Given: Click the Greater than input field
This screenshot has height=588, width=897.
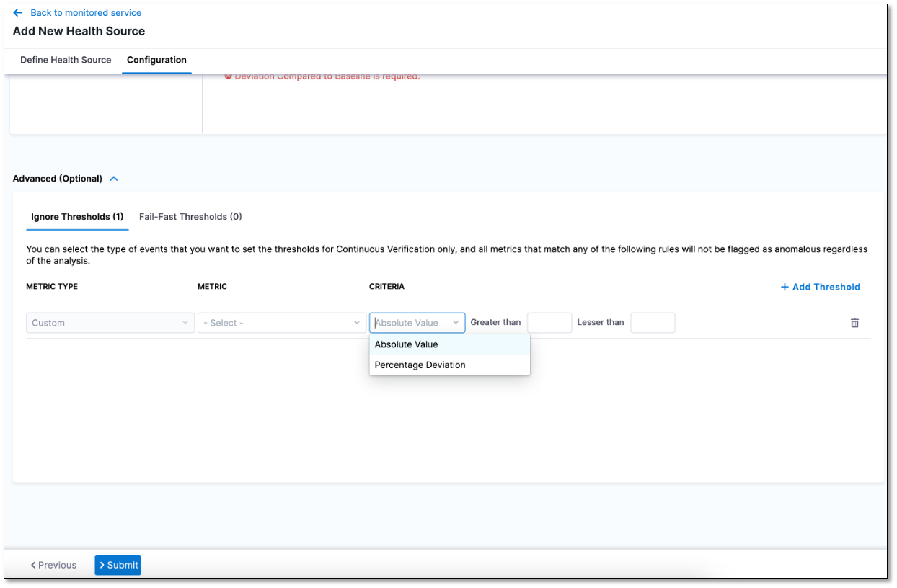Looking at the screenshot, I should [549, 323].
